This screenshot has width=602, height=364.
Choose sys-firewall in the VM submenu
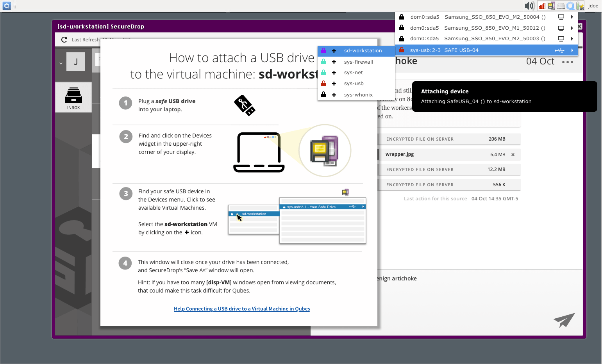click(356, 62)
